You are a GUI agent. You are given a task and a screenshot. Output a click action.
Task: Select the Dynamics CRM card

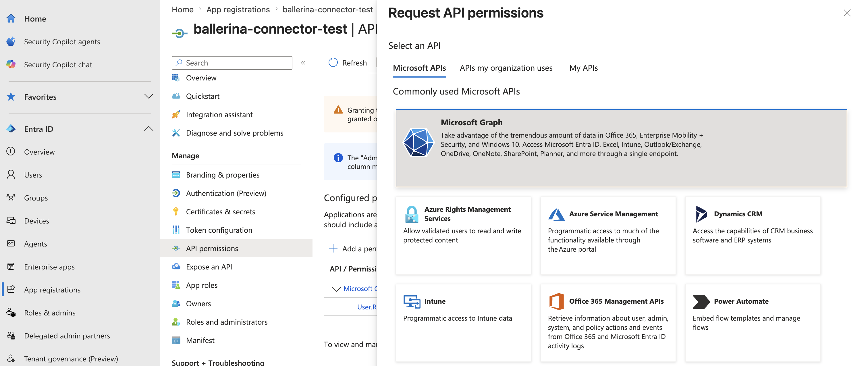click(x=753, y=235)
